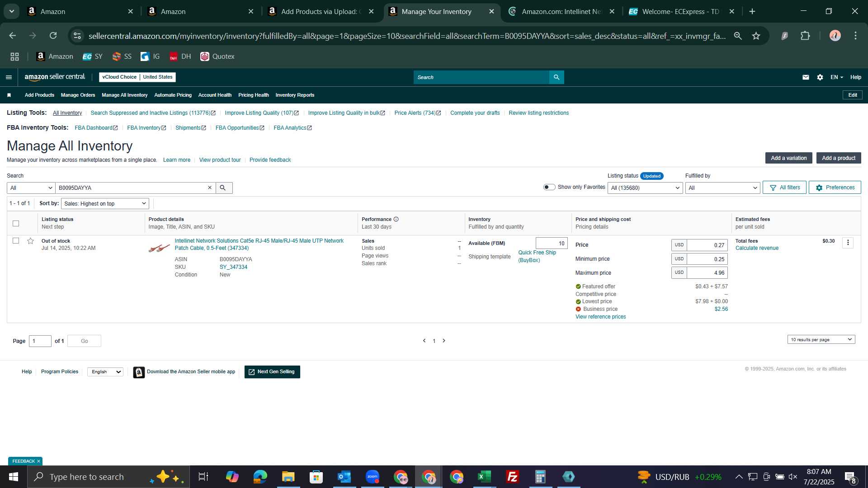Viewport: 868px width, 488px height.
Task: Open the Account Health menu item
Action: pos(215,95)
